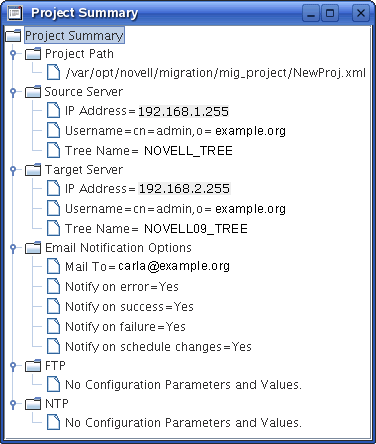Collapse the Project Path node

click(x=13, y=53)
